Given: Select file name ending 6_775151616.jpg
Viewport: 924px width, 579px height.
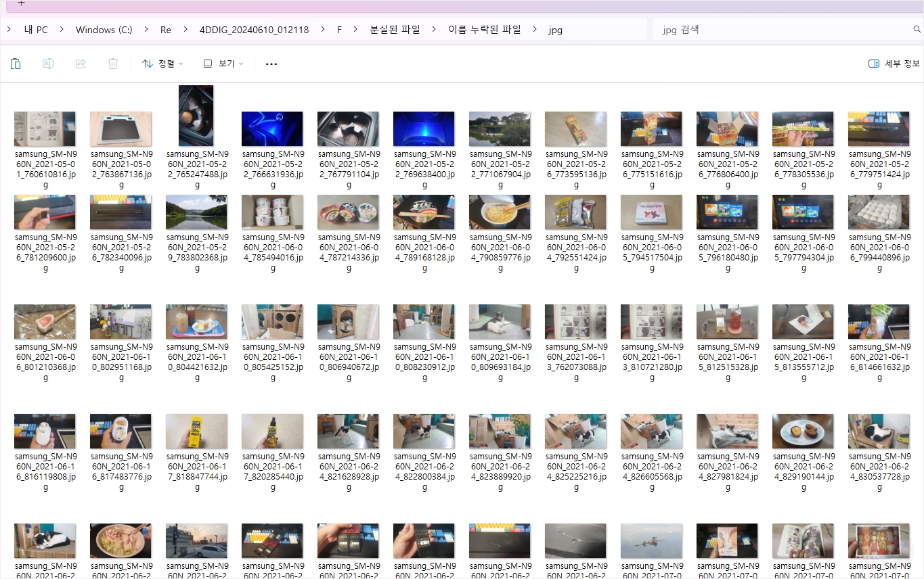Looking at the screenshot, I should [652, 169].
